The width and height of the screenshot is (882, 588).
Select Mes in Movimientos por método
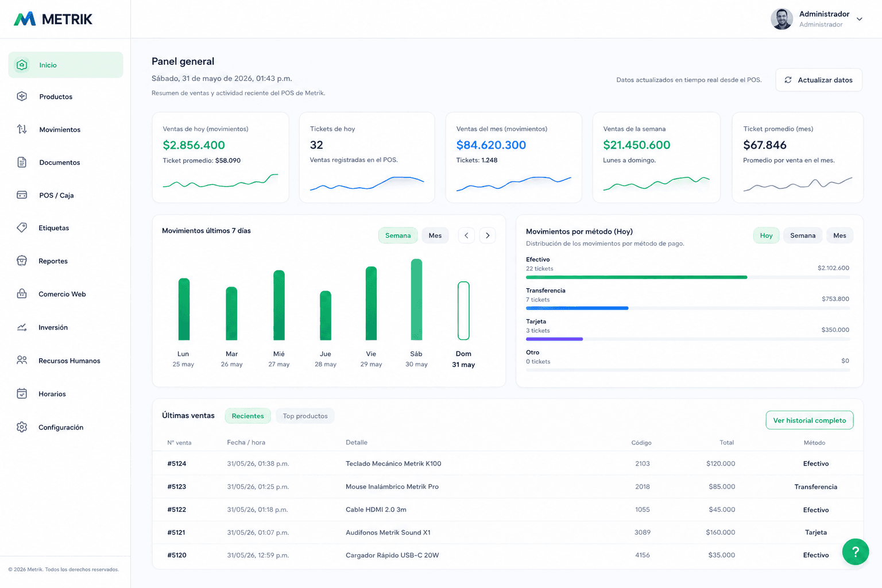[x=840, y=235]
